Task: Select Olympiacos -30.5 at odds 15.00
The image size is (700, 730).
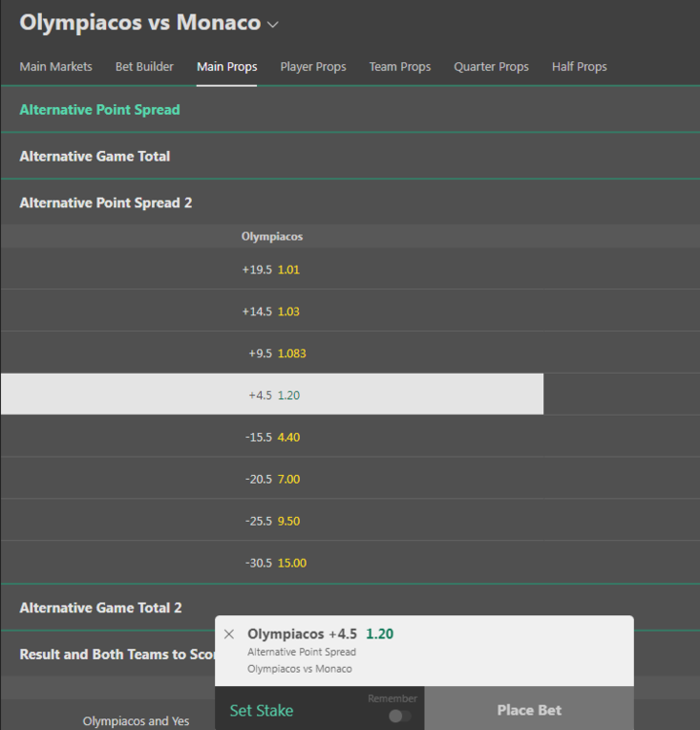Action: coord(272,563)
